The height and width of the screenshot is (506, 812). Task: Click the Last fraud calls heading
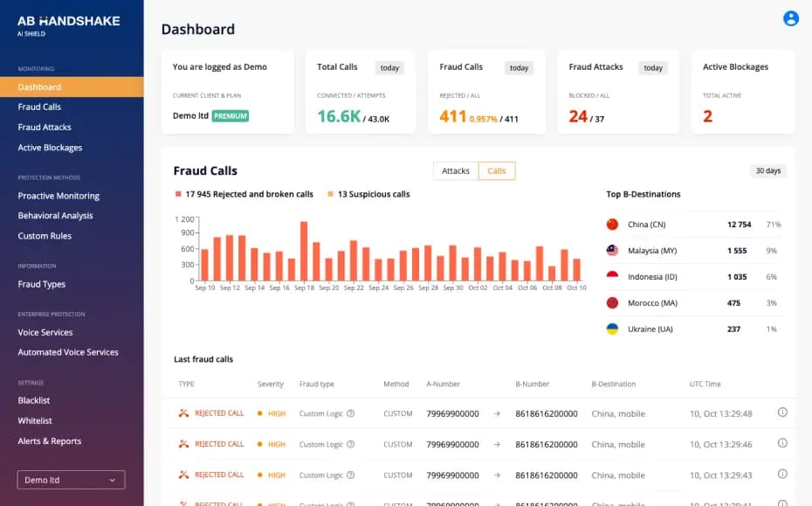tap(203, 359)
